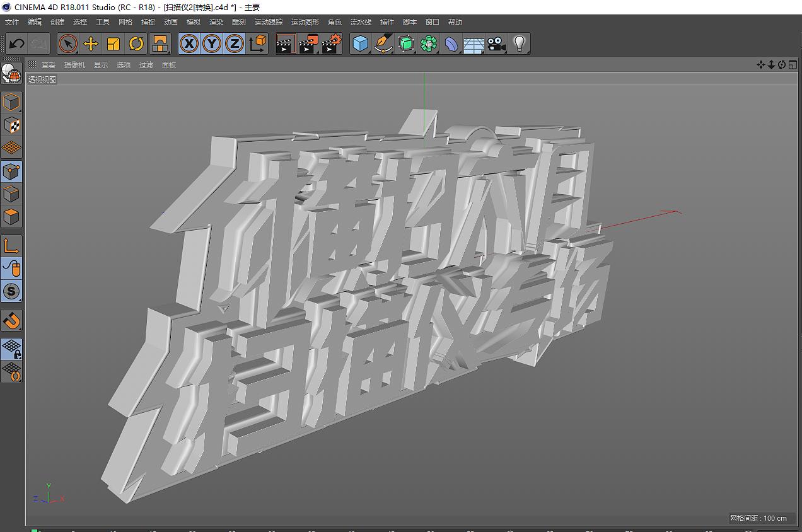Open the green Array modeling icon

pyautogui.click(x=429, y=43)
